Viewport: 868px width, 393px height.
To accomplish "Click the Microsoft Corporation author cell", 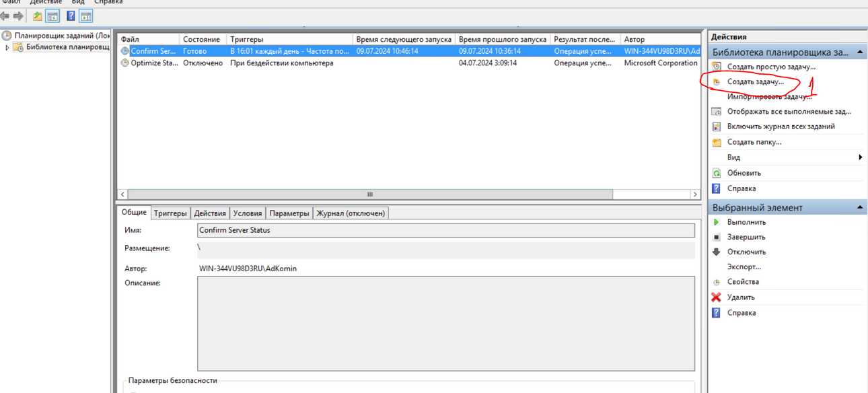I will tap(661, 63).
